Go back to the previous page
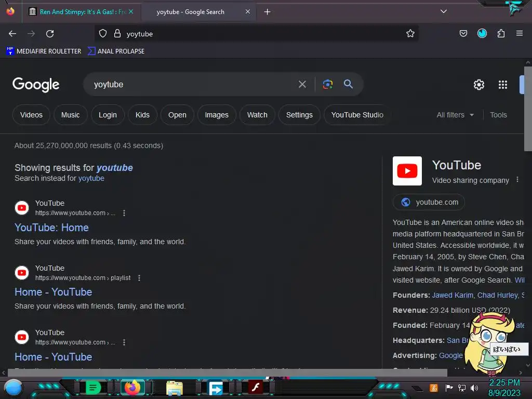Image resolution: width=532 pixels, height=399 pixels. [12, 34]
